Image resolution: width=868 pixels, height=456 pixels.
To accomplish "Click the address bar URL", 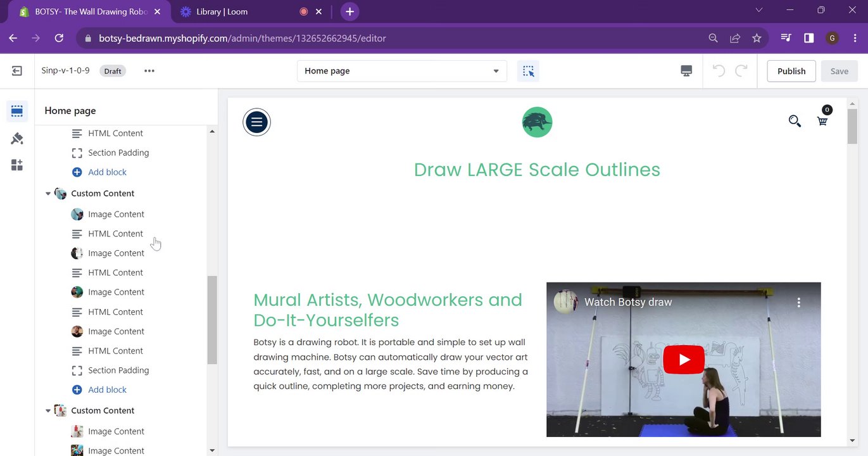I will (x=242, y=38).
